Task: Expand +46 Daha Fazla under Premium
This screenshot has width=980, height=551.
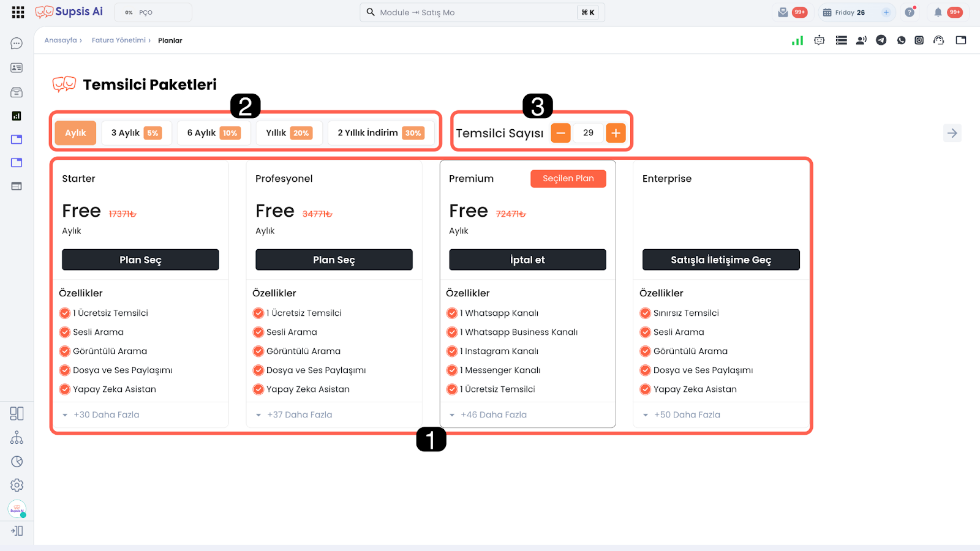Action: pos(493,414)
